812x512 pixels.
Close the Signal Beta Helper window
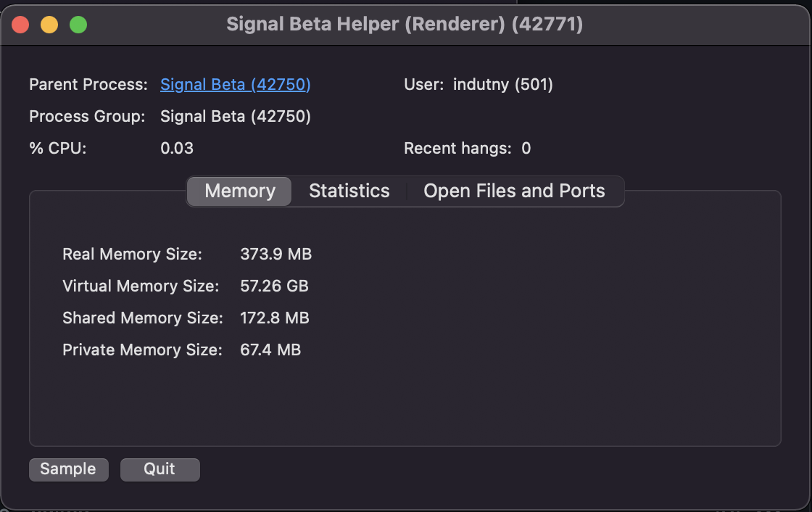pos(20,24)
